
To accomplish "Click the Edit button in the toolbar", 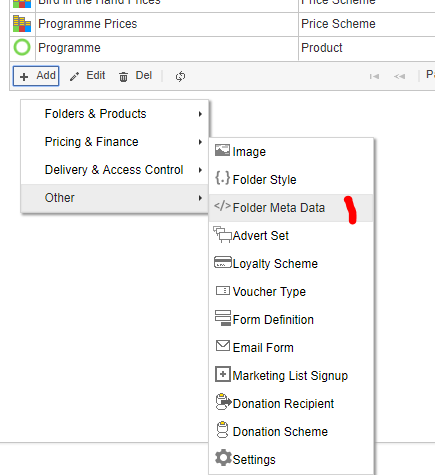I will 88,76.
